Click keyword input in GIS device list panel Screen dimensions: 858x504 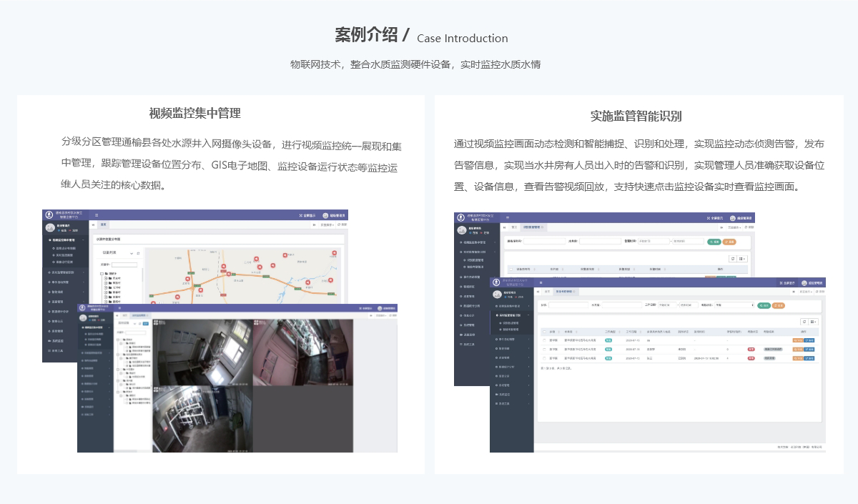pos(124,265)
